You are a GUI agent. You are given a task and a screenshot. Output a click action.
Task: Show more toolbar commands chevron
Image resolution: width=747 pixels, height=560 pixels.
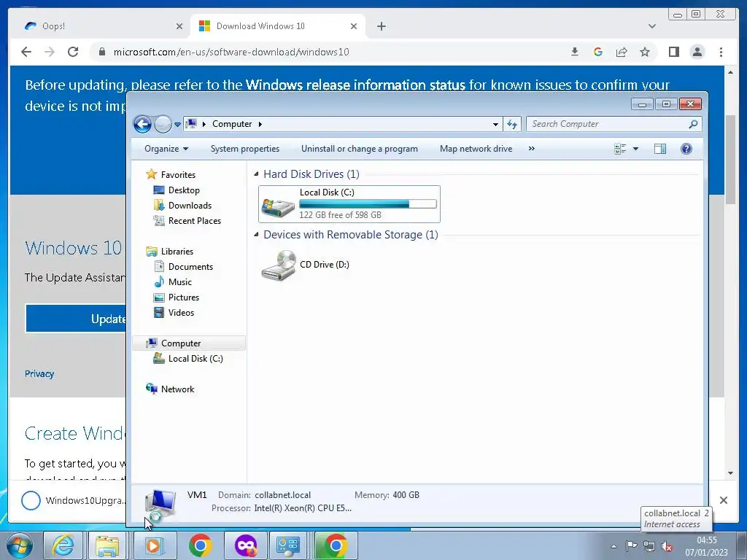[x=532, y=149]
